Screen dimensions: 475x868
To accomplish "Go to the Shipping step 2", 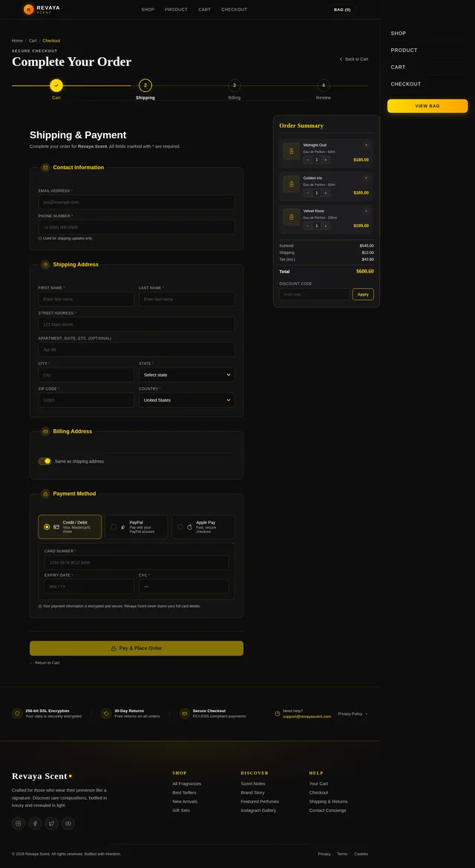I will coord(145,85).
